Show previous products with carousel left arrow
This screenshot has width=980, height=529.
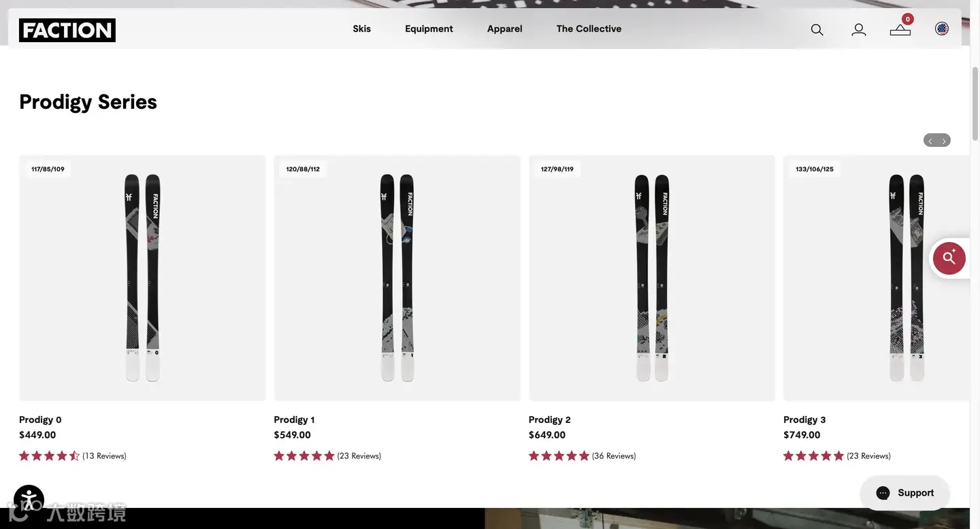pyautogui.click(x=930, y=141)
